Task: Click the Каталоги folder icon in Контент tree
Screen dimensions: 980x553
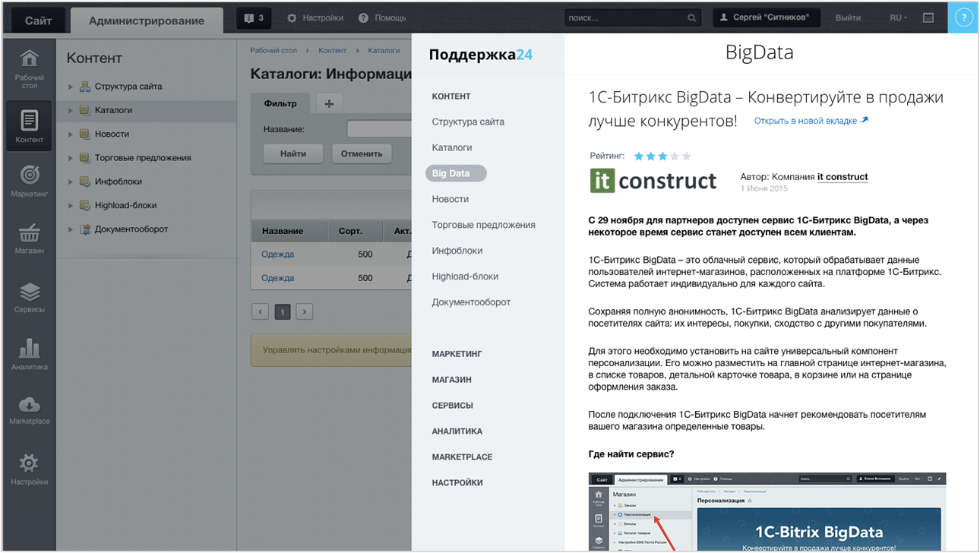Action: point(85,110)
